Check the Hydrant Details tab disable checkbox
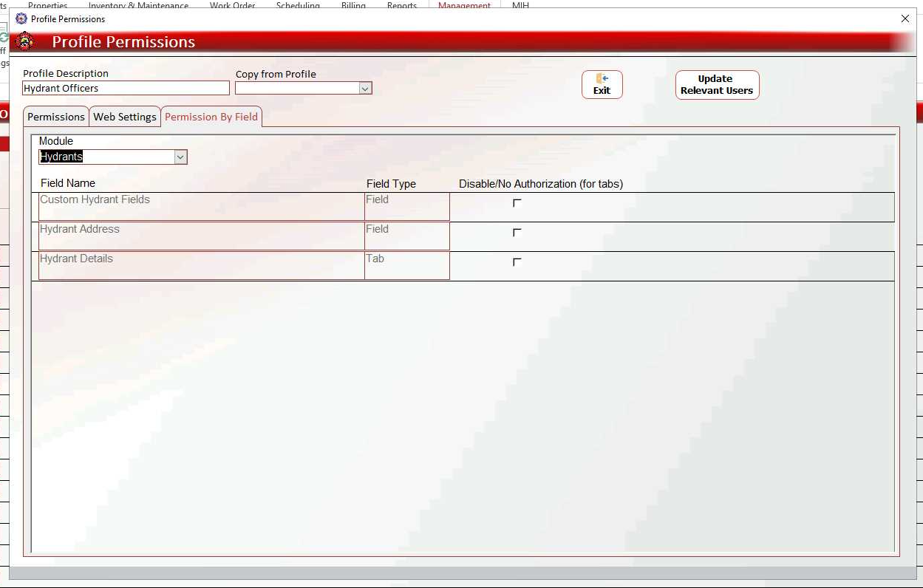The image size is (923, 588). [517, 262]
